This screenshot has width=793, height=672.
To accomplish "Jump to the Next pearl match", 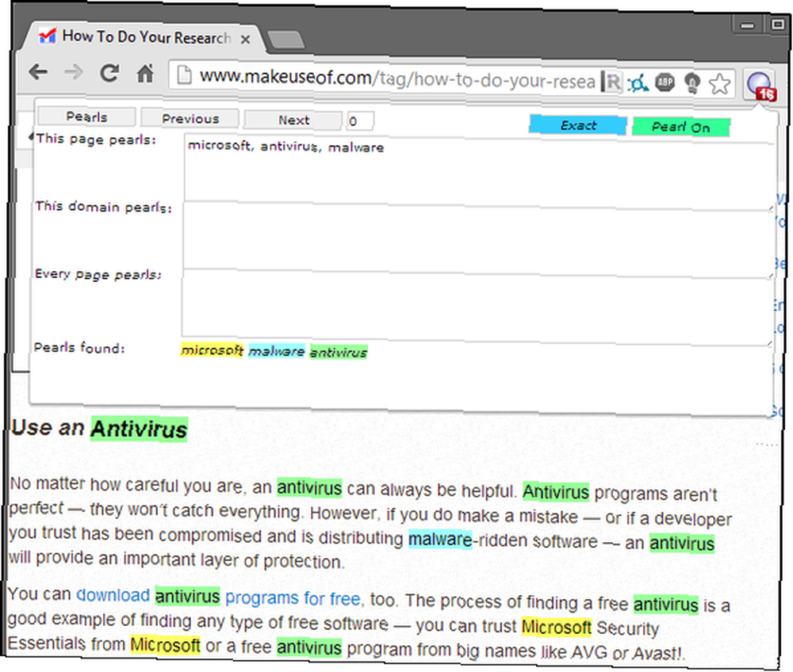I will coord(293,120).
